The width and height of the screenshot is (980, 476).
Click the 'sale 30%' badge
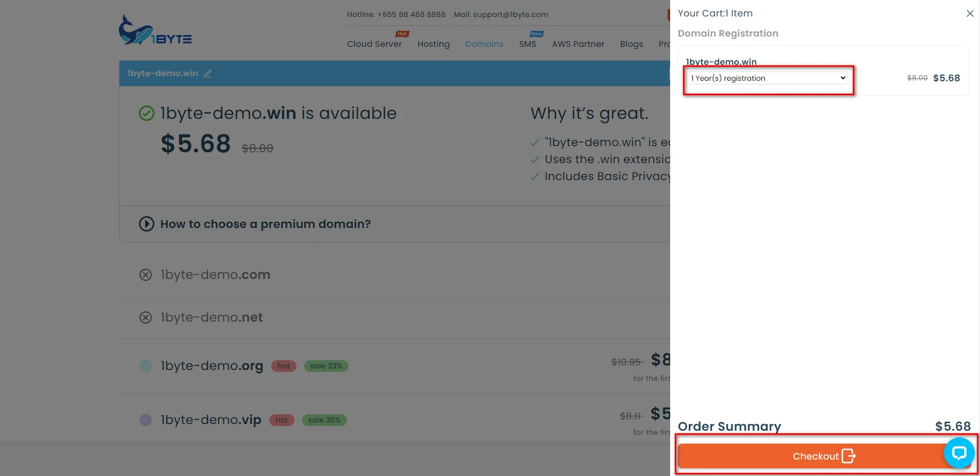324,420
